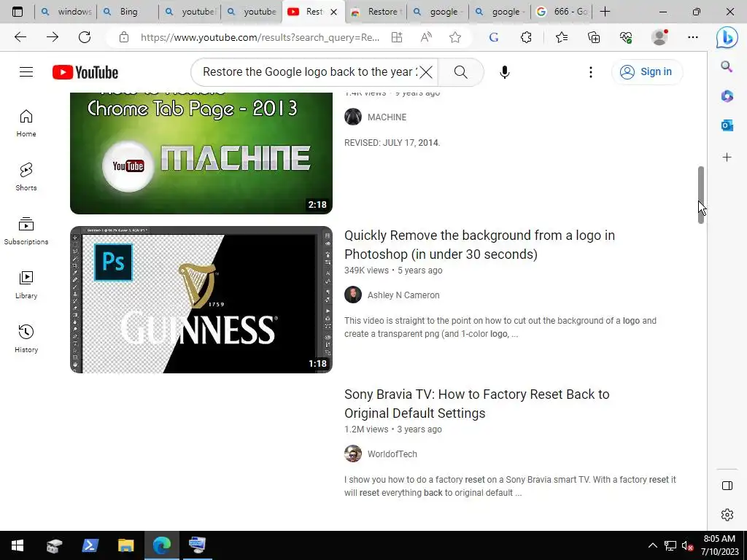Screen dimensions: 747x560
Task: Open Library in YouTube sidebar
Action: (x=26, y=285)
